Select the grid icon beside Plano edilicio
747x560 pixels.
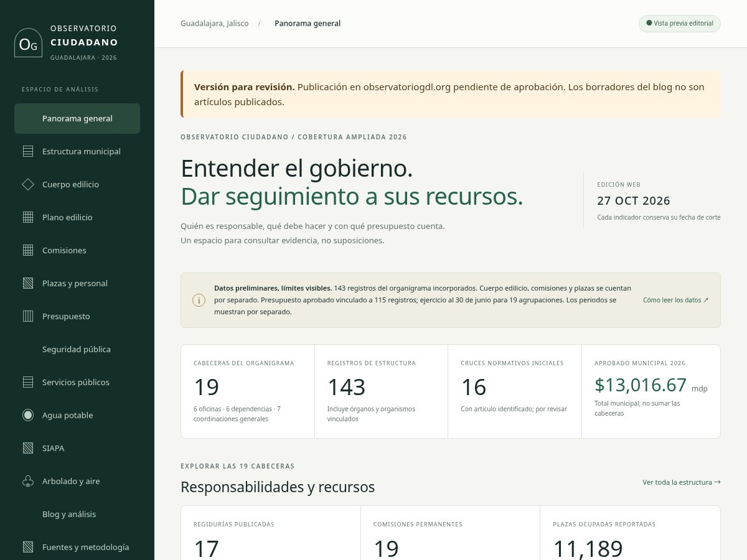28,217
